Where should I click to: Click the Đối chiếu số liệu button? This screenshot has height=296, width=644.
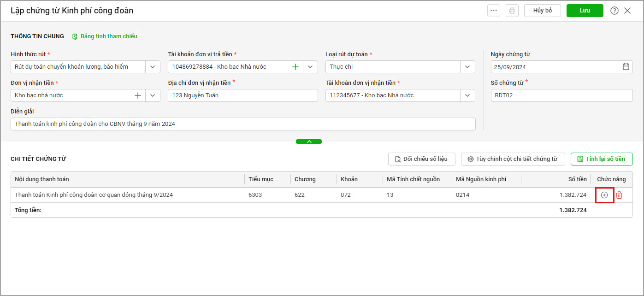(x=422, y=159)
